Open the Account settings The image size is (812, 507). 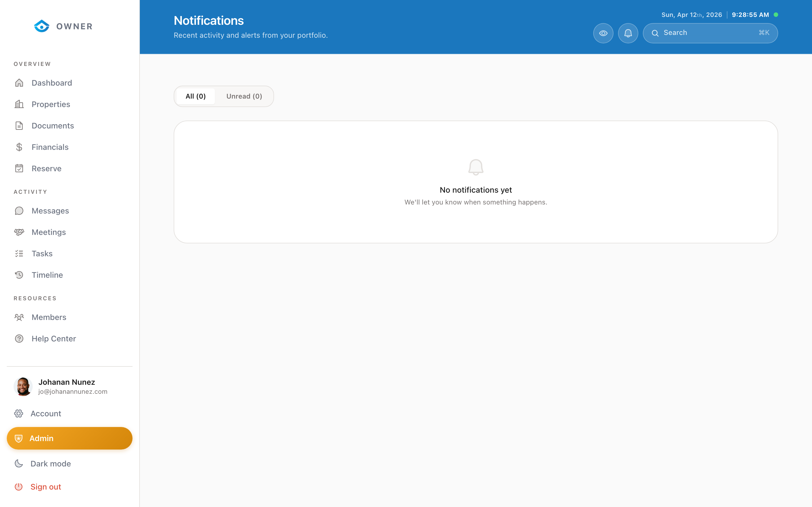point(46,413)
